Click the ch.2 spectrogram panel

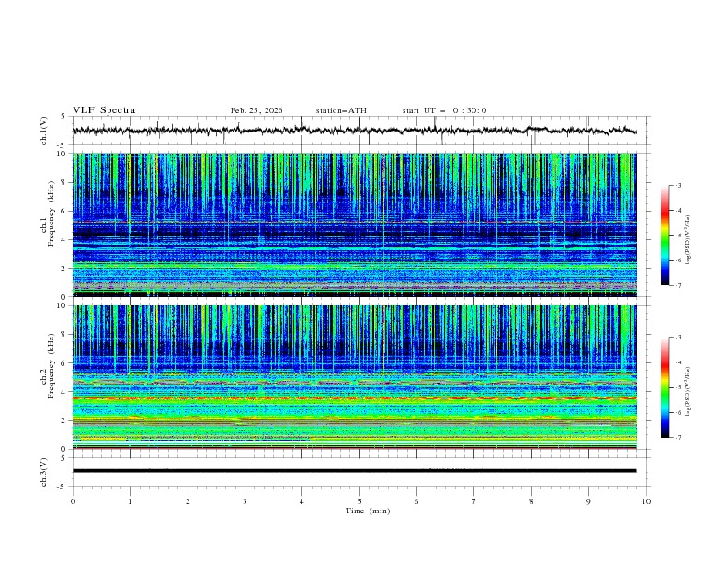[x=354, y=377]
